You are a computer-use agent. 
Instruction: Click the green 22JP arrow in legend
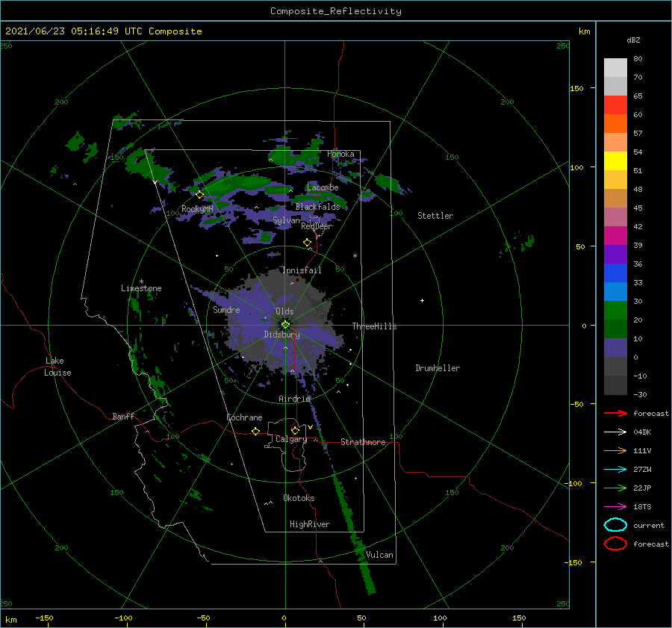pos(615,488)
